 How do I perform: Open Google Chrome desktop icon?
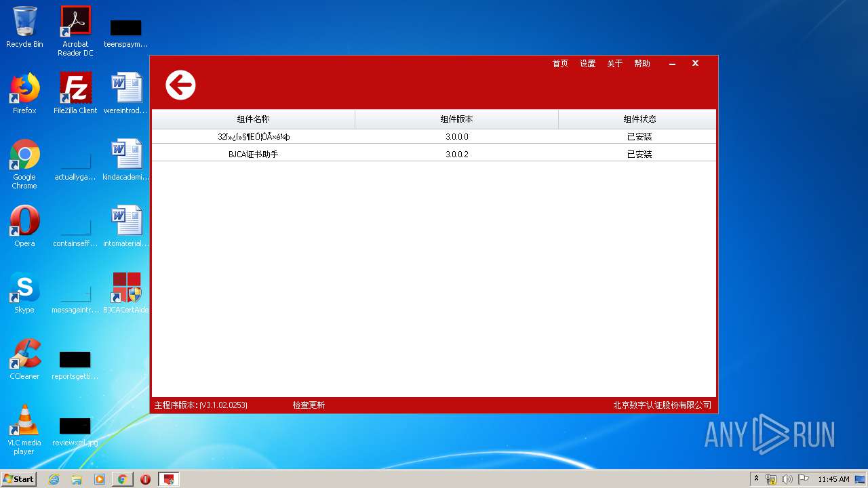tap(24, 164)
